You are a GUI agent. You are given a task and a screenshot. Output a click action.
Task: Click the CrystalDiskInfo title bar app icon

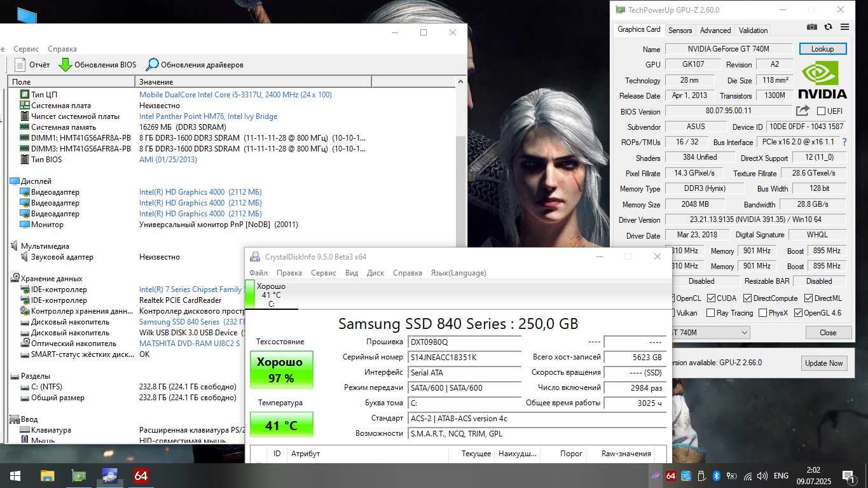coord(255,257)
